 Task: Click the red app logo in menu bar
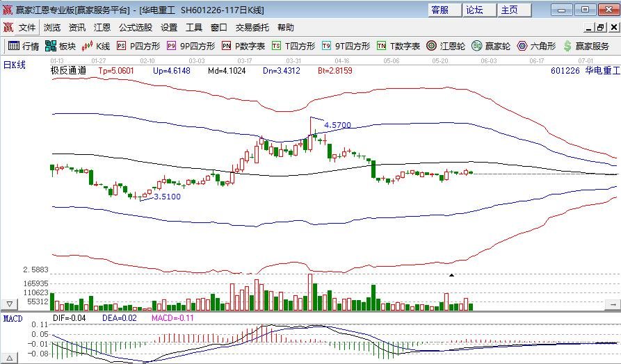click(8, 27)
